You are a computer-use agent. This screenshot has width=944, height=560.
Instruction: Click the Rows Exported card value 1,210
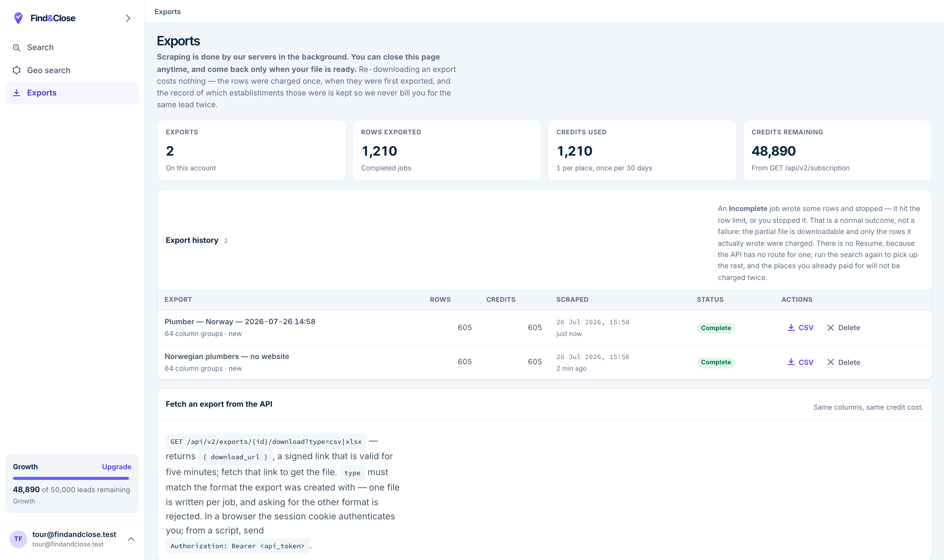click(x=379, y=151)
